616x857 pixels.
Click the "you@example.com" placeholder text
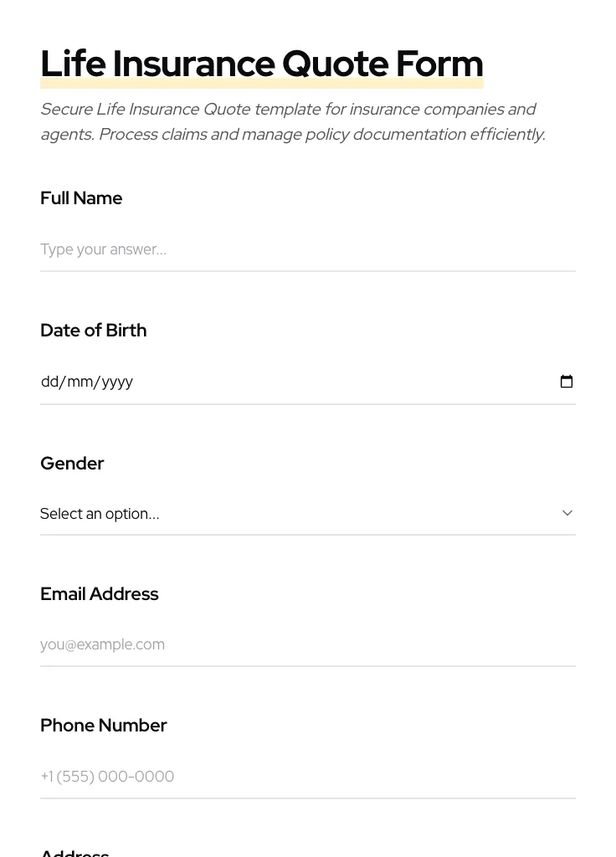(x=102, y=644)
